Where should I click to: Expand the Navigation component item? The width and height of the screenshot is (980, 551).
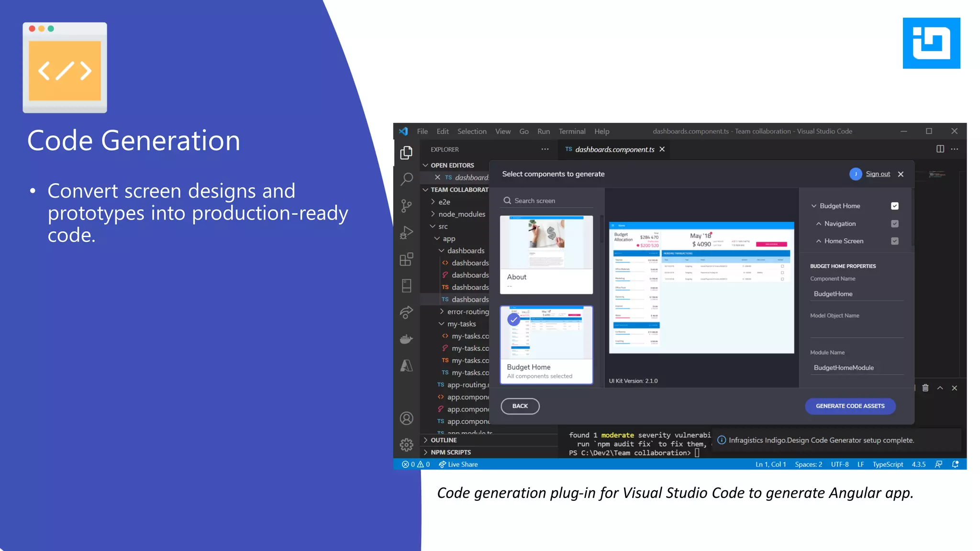pyautogui.click(x=819, y=224)
